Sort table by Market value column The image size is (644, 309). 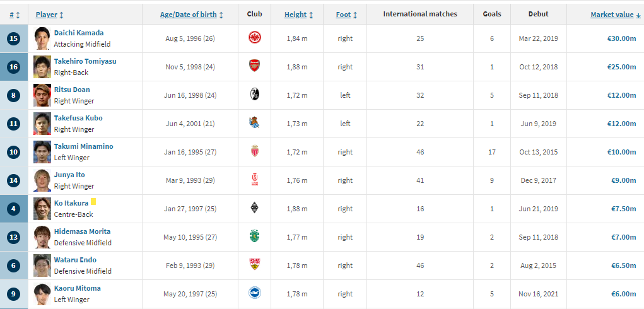[x=612, y=14]
